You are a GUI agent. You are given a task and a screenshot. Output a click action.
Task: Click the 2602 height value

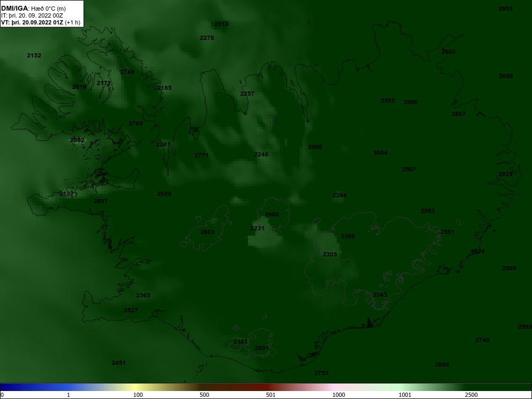coord(448,52)
